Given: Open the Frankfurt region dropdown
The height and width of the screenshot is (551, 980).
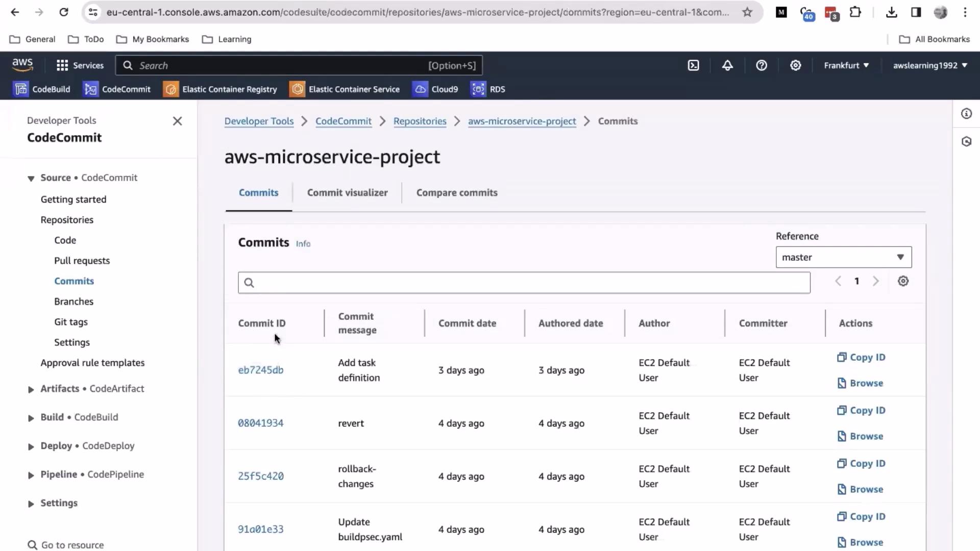Looking at the screenshot, I should 846,65.
